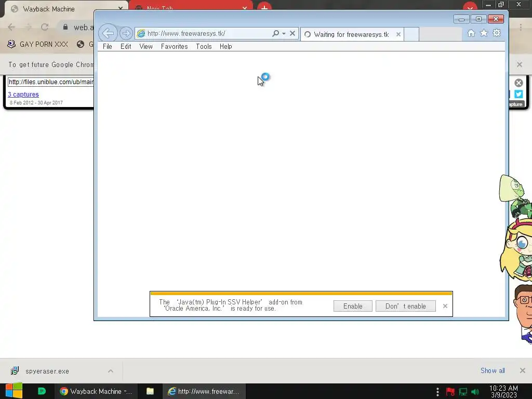Viewport: 532px width, 399px height.
Task: Open Internet Explorer Favorites star
Action: click(x=484, y=33)
